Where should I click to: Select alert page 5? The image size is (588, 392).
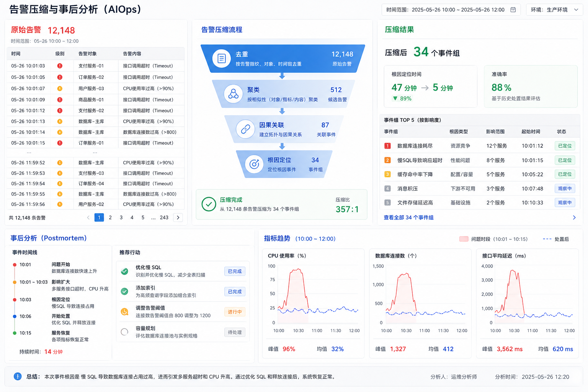pyautogui.click(x=143, y=217)
